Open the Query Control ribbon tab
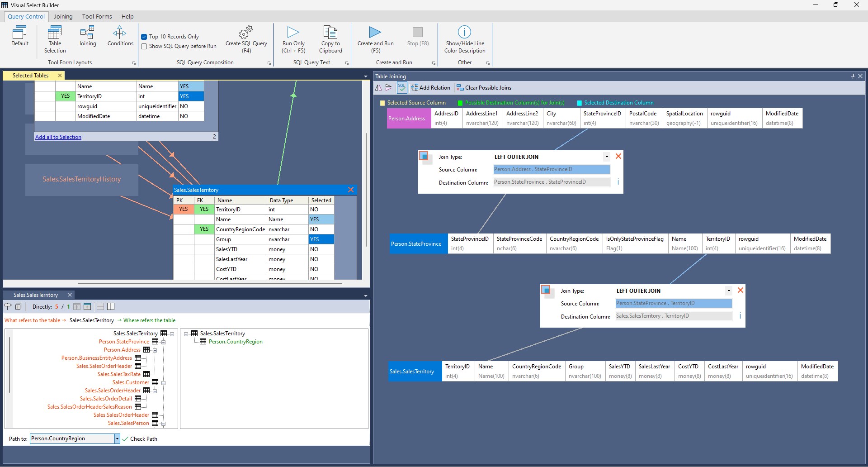Screen dimensions: 868x467 coord(26,16)
